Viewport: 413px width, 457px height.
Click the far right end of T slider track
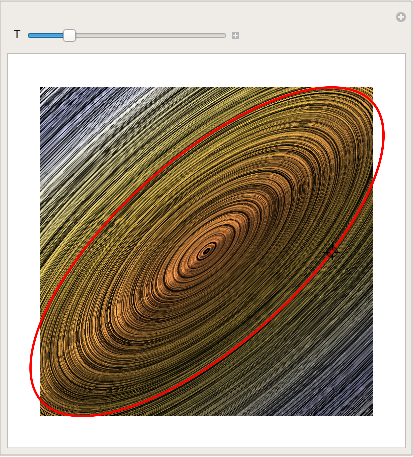224,35
